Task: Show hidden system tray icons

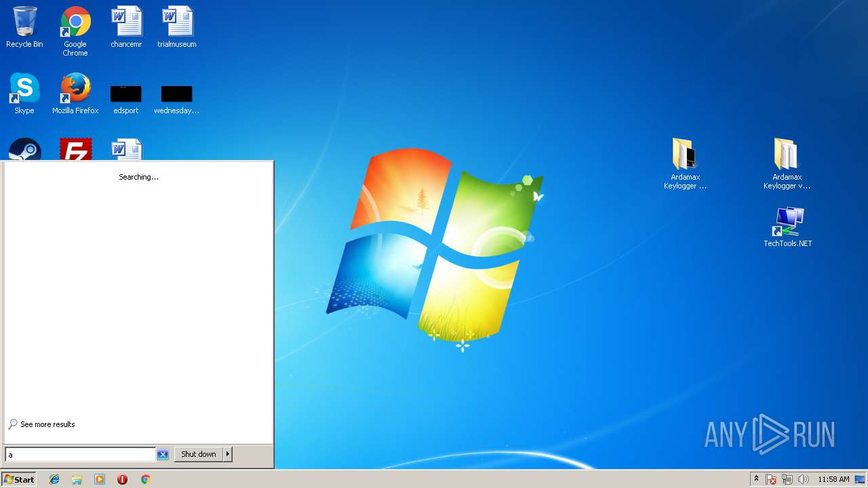Action: click(756, 479)
